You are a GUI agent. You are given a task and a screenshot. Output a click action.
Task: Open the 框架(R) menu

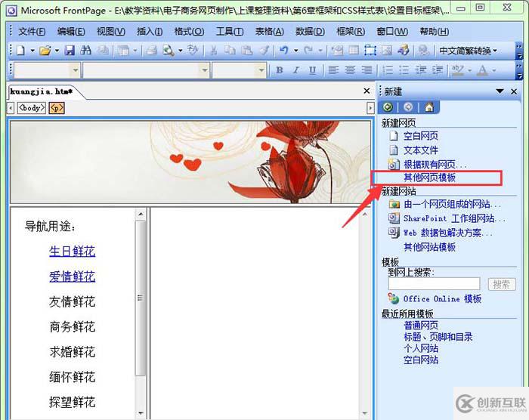351,32
